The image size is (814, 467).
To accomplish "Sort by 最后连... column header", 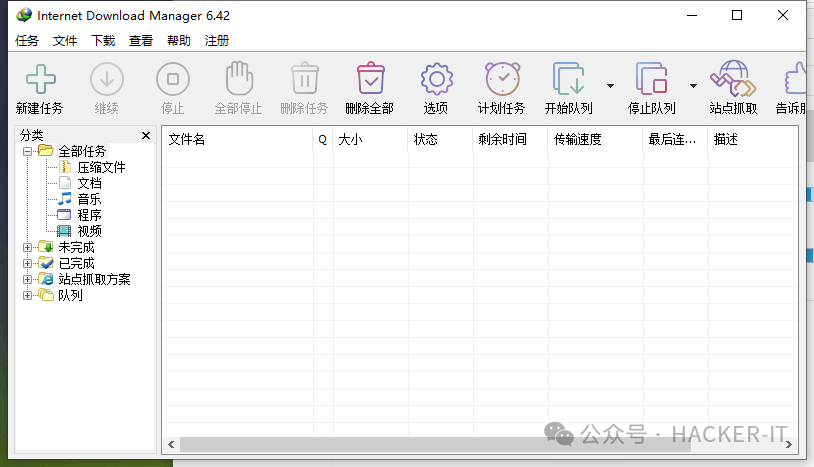I will point(675,139).
